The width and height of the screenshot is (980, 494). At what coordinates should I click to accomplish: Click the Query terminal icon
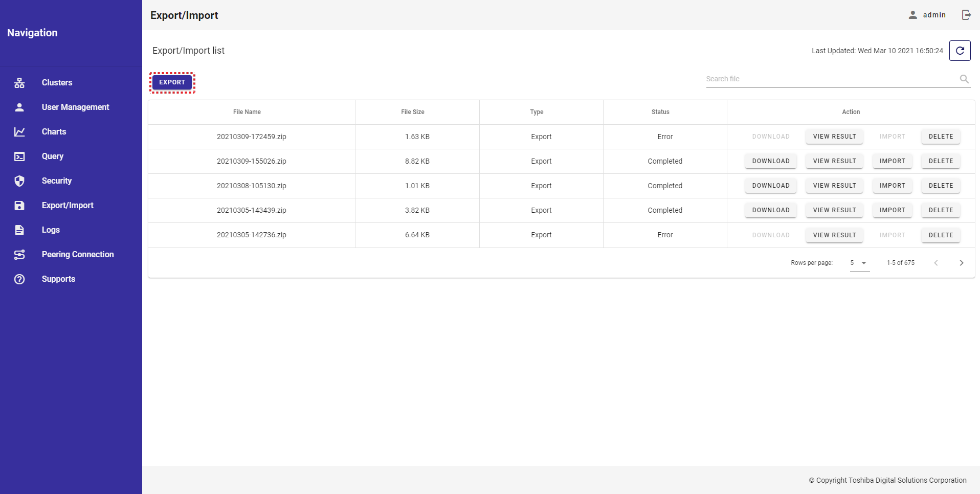19,156
